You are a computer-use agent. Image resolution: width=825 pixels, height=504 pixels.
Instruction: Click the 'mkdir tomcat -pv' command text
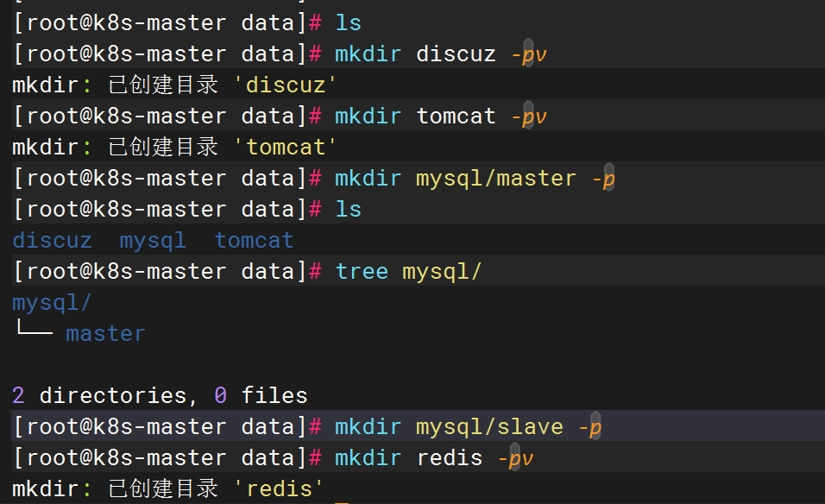pos(441,117)
